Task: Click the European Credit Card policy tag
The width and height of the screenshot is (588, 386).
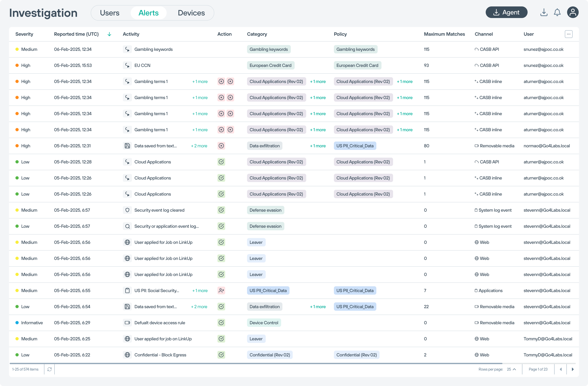Action: click(357, 65)
